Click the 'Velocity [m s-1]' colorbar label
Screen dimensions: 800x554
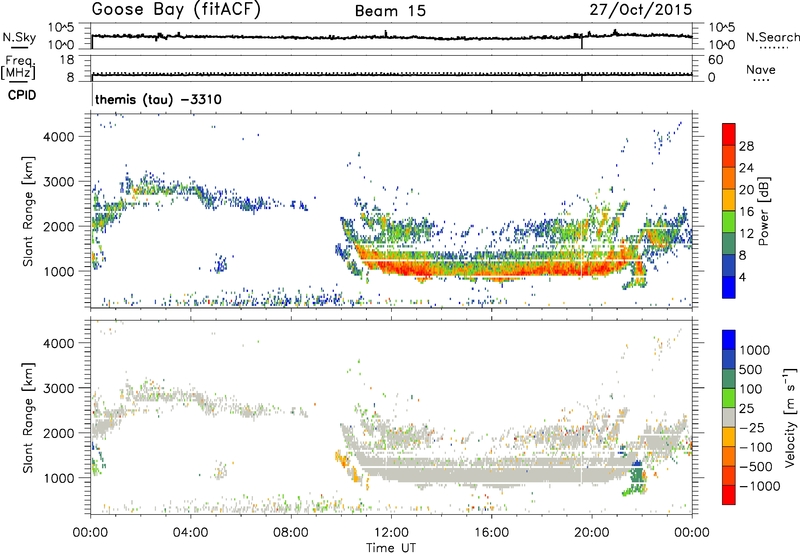point(790,417)
